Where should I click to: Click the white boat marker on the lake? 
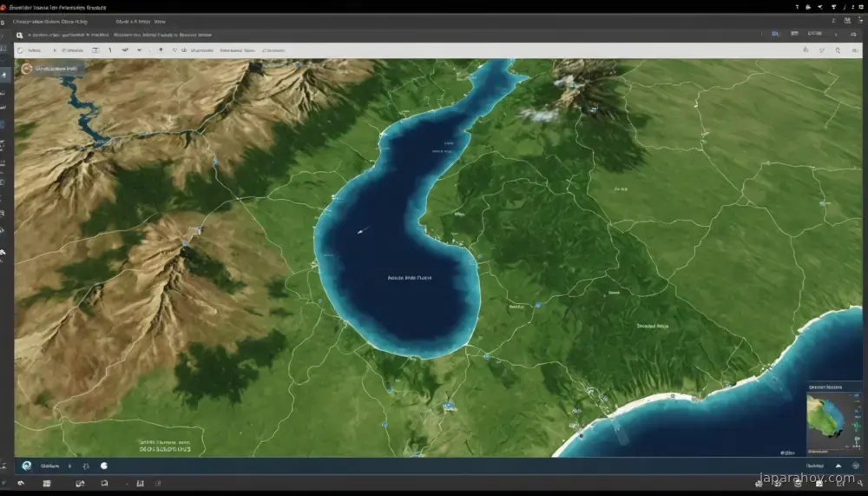coord(361,230)
